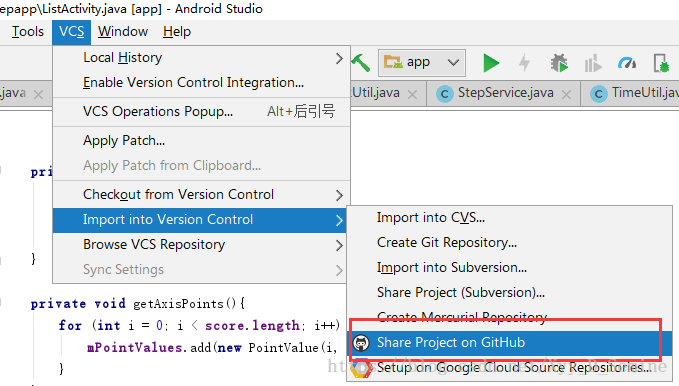Open the Window menu

(x=123, y=32)
